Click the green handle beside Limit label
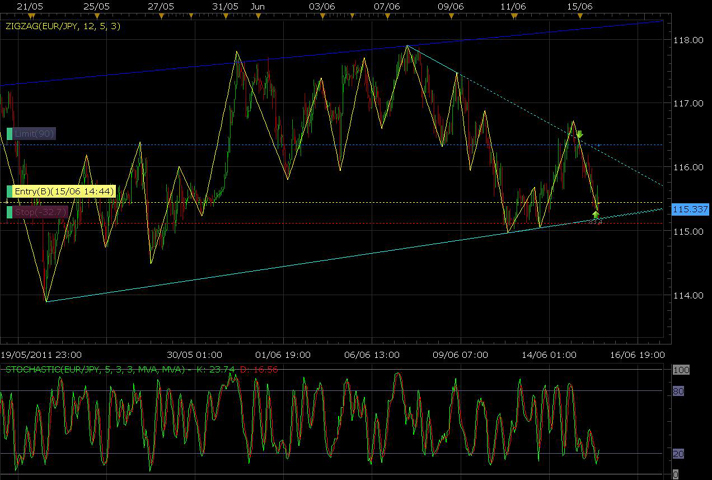 point(9,133)
